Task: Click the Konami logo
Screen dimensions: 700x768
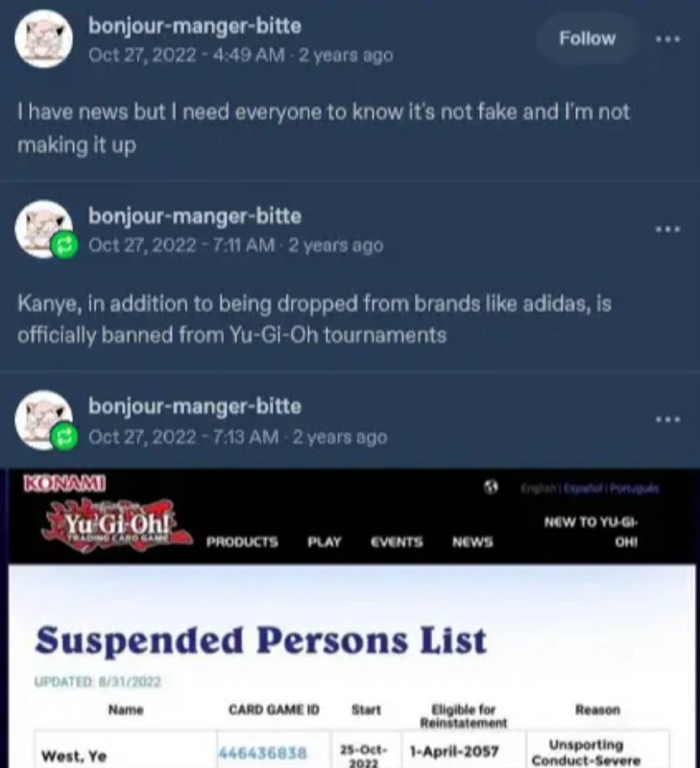Action: [x=64, y=484]
